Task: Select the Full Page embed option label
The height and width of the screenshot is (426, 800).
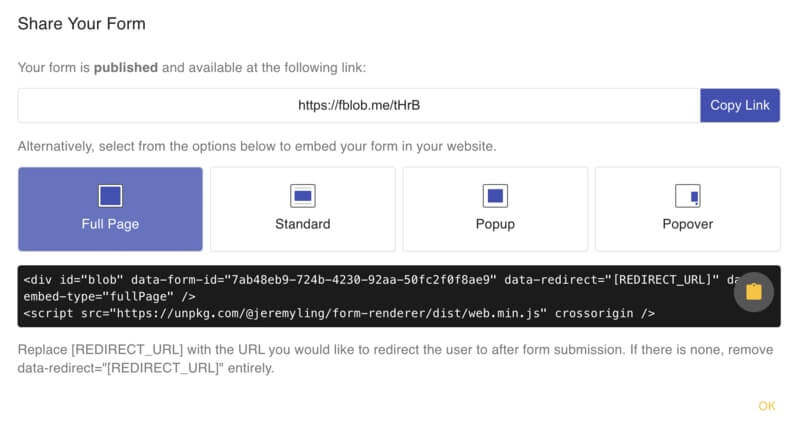Action: [110, 224]
